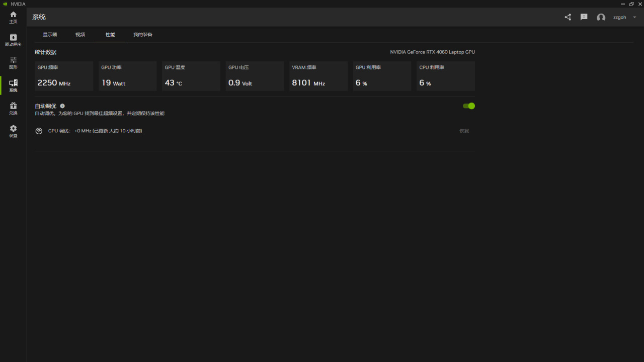The width and height of the screenshot is (644, 362).
Task: Click the GPU 利用率 usage card
Action: [x=382, y=76]
